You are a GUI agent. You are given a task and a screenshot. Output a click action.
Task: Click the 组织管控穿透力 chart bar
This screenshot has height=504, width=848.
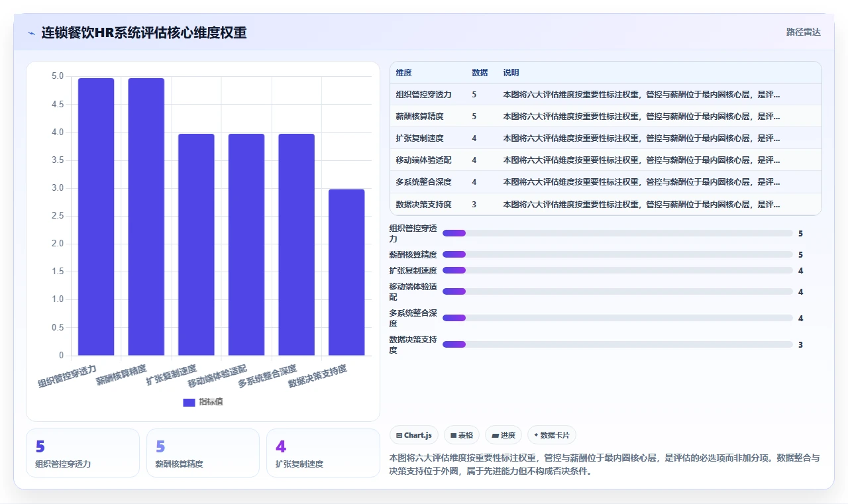[x=96, y=217]
